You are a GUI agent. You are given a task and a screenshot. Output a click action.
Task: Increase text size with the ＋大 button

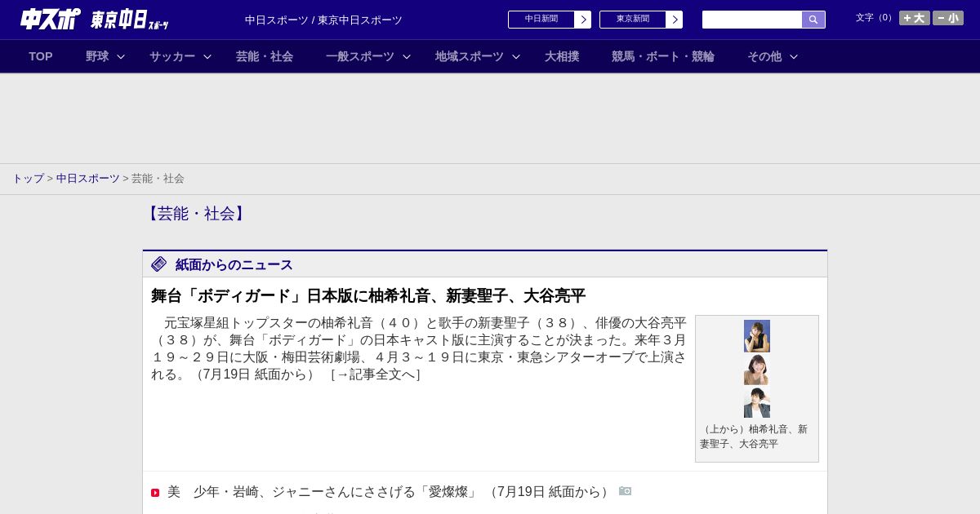point(915,18)
